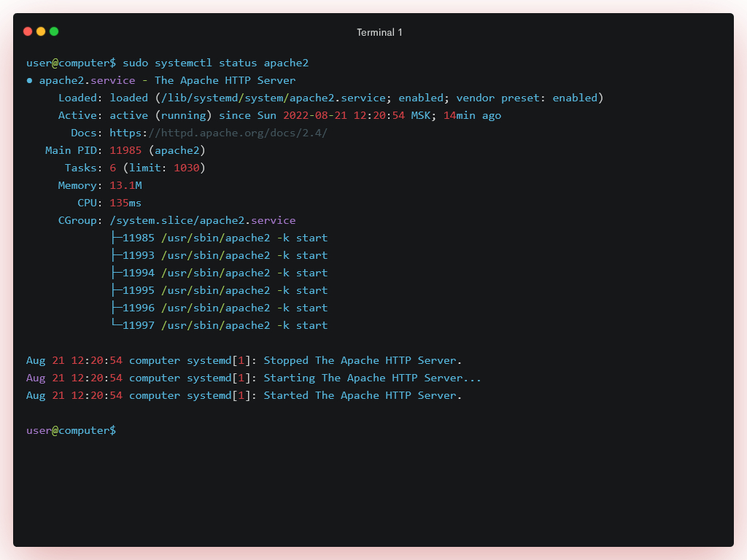Image resolution: width=747 pixels, height=560 pixels.
Task: Click the blue status dot before apache2.service
Action: 29,81
